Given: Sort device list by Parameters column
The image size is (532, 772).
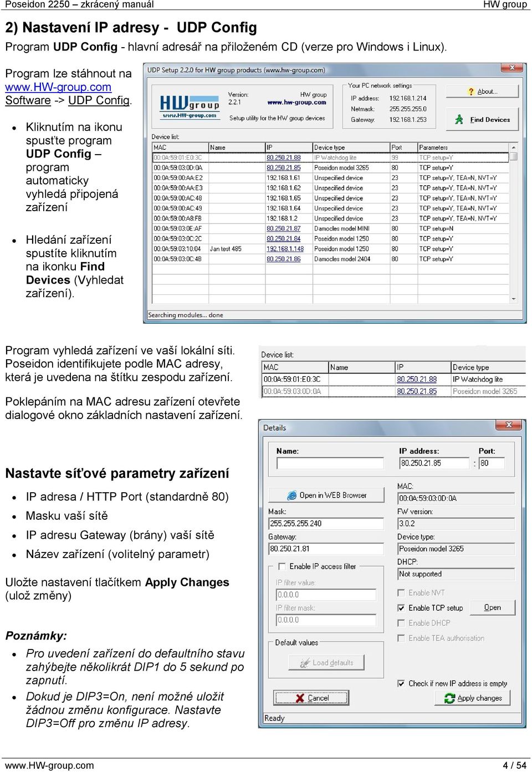Looking at the screenshot, I should [464, 147].
